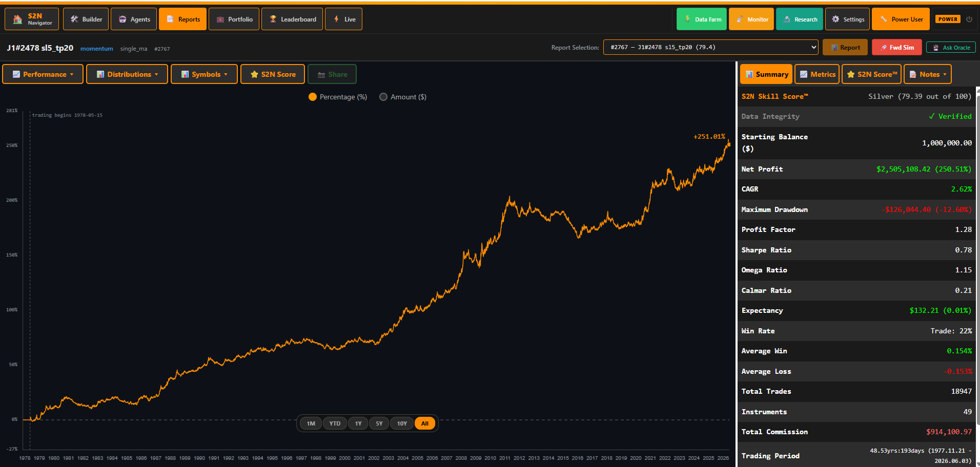The height and width of the screenshot is (467, 980).
Task: Switch to the Metrics tab
Action: tap(817, 74)
